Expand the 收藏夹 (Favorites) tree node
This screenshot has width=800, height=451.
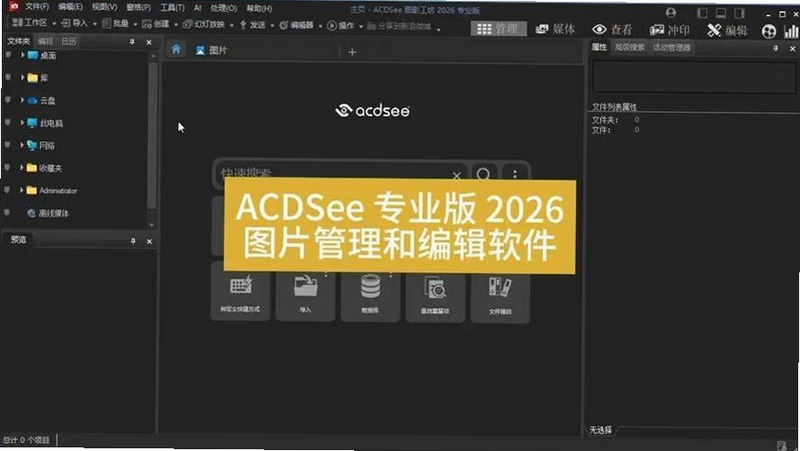point(22,167)
